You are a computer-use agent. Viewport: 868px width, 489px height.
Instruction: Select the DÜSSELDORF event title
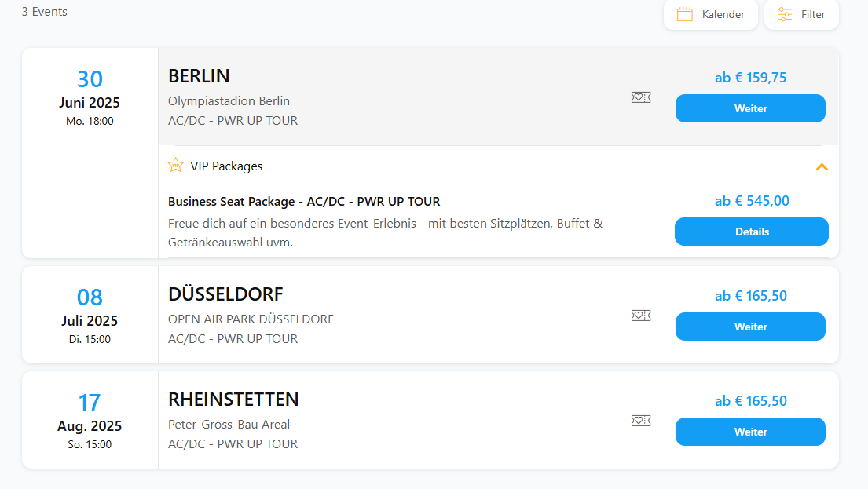225,294
